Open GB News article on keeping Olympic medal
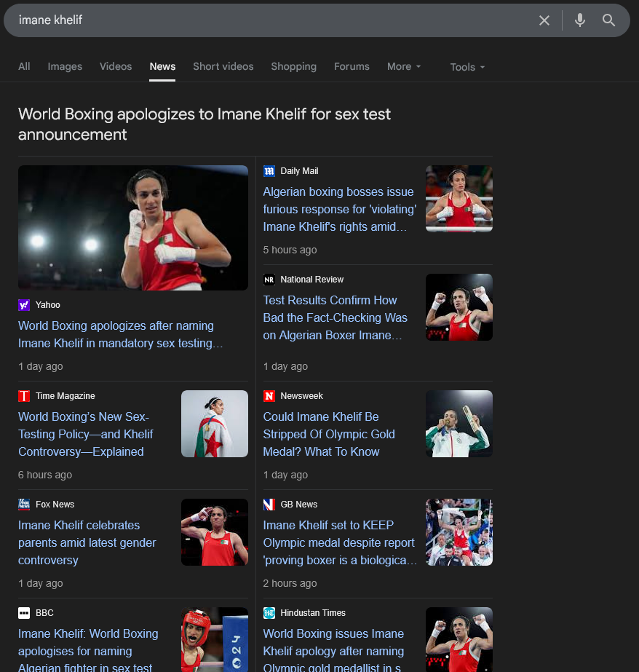Image resolution: width=639 pixels, height=672 pixels. 340,542
